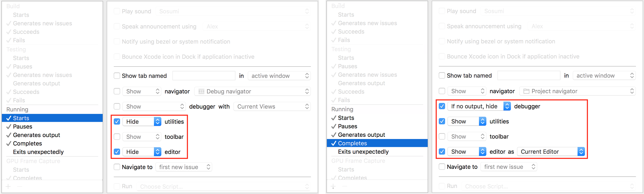Click the tab name text field beside Debug navigator panel
This screenshot has width=644, height=194.
(x=204, y=76)
